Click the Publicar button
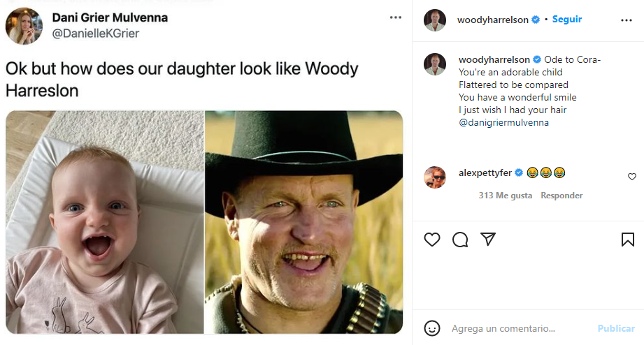The height and width of the screenshot is (345, 644). click(x=616, y=328)
